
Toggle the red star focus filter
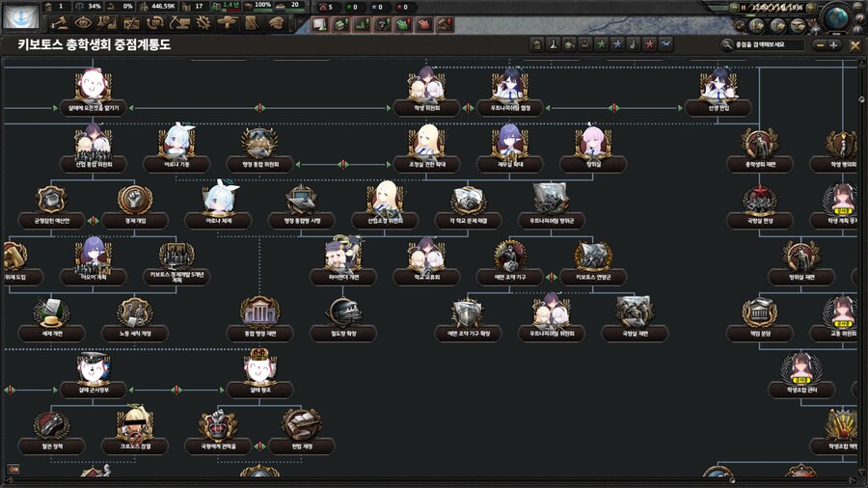[649, 44]
